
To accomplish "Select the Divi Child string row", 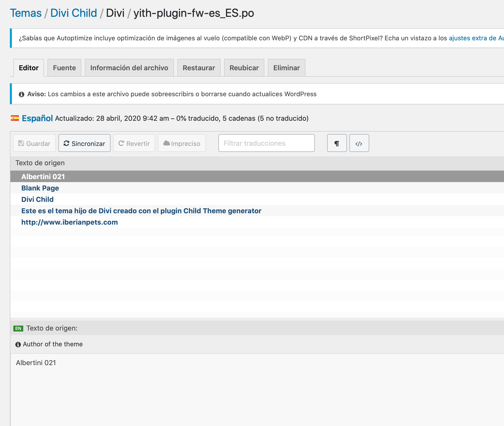I will (x=257, y=199).
